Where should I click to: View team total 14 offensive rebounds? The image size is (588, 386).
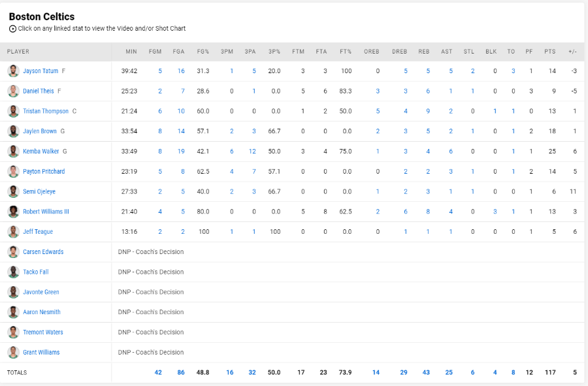click(376, 372)
